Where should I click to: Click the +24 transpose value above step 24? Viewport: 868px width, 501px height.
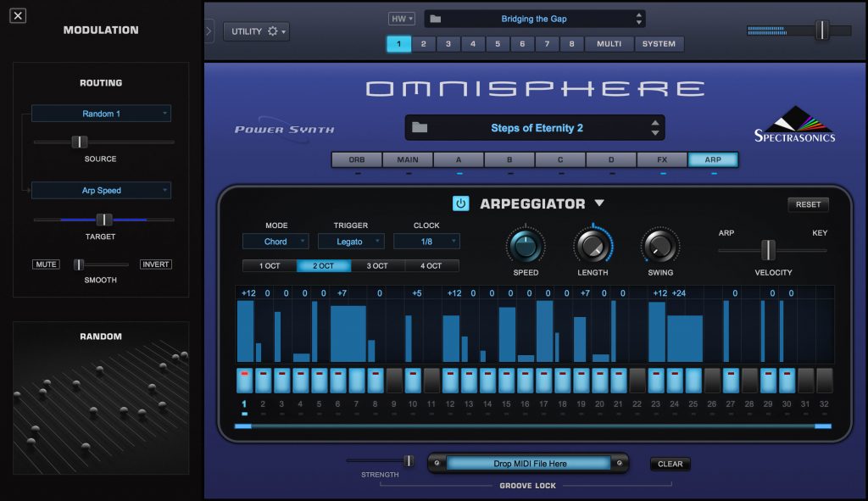tap(679, 292)
